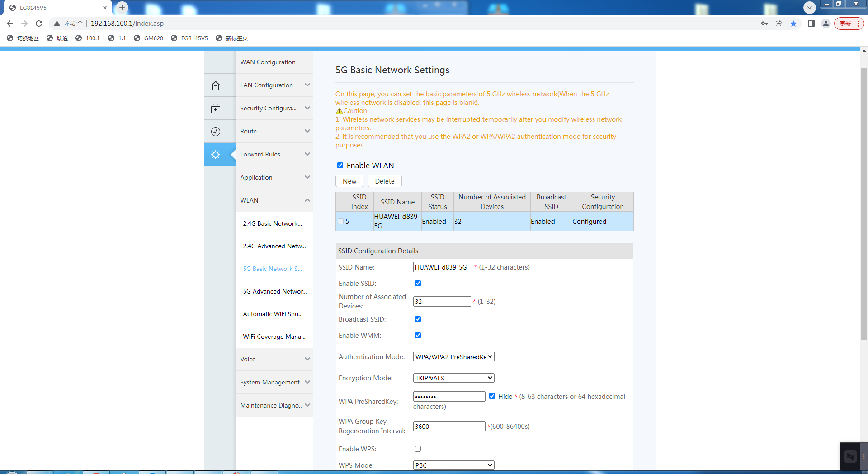Click the Delete SSID button
The height and width of the screenshot is (474, 868).
tap(384, 181)
